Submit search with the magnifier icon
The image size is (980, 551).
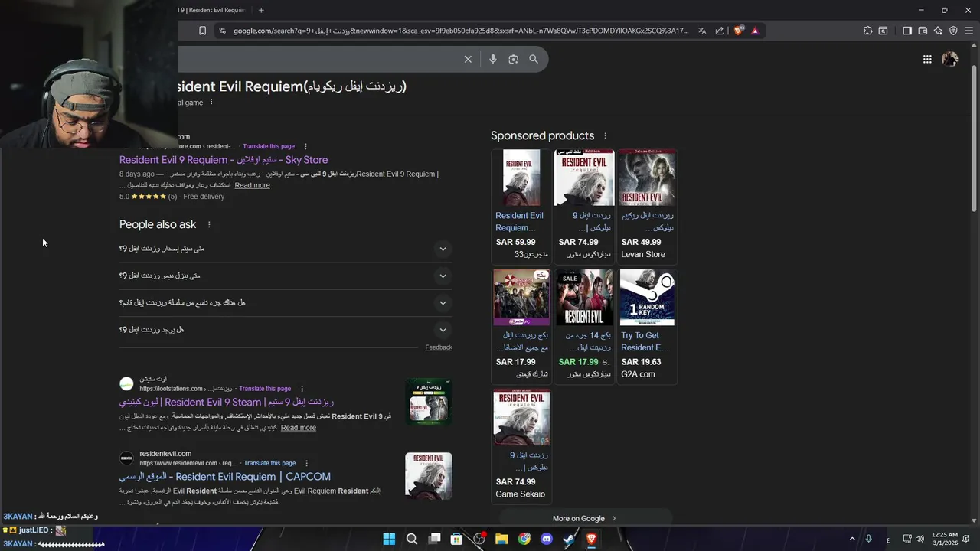(x=534, y=59)
